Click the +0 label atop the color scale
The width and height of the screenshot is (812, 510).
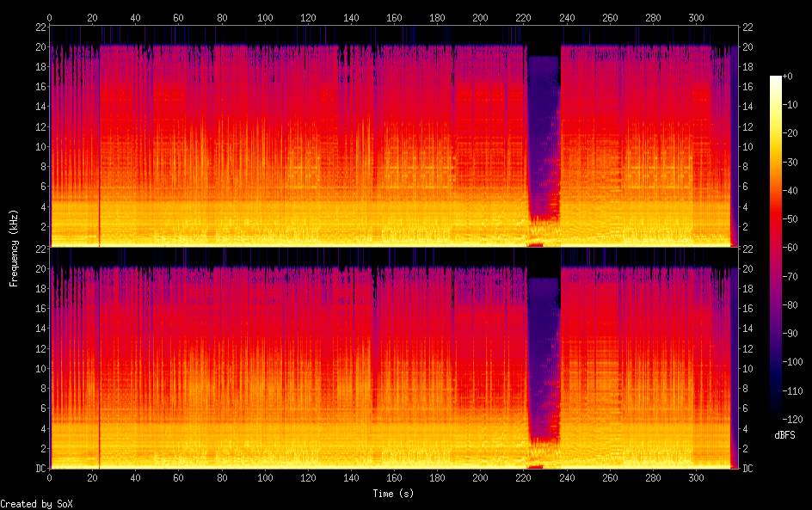tap(790, 77)
